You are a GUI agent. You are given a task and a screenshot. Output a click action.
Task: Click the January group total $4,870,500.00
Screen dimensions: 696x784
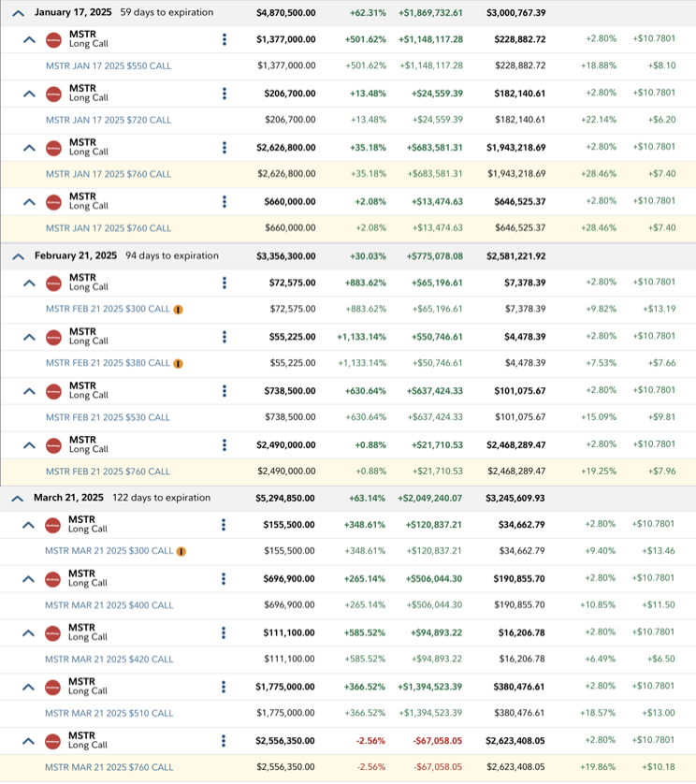click(x=286, y=13)
